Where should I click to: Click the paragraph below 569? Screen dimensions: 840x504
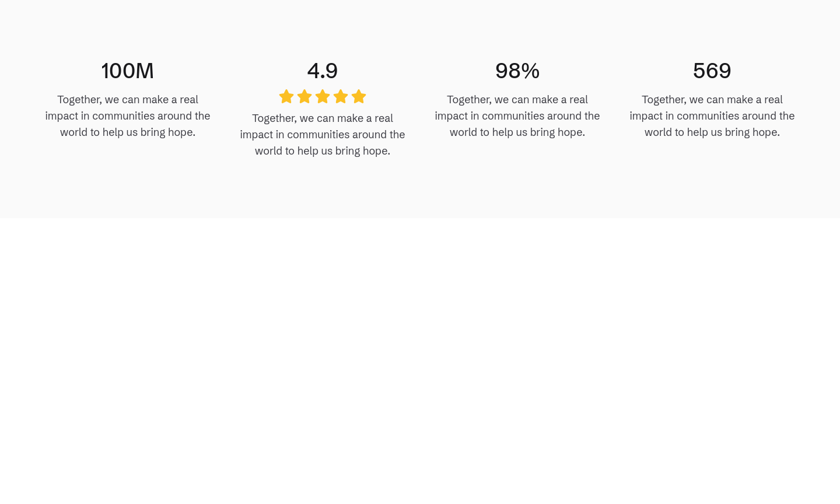(x=712, y=116)
